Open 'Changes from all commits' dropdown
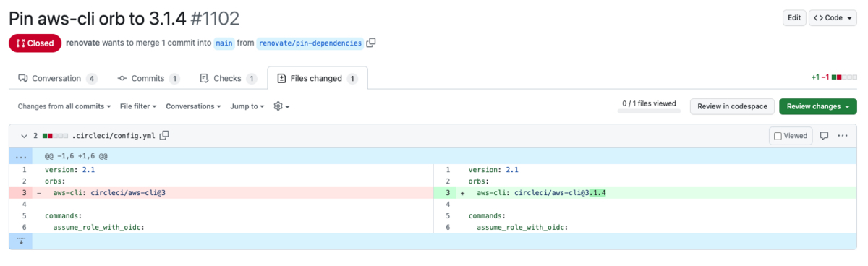This screenshot has width=868, height=266. (64, 106)
